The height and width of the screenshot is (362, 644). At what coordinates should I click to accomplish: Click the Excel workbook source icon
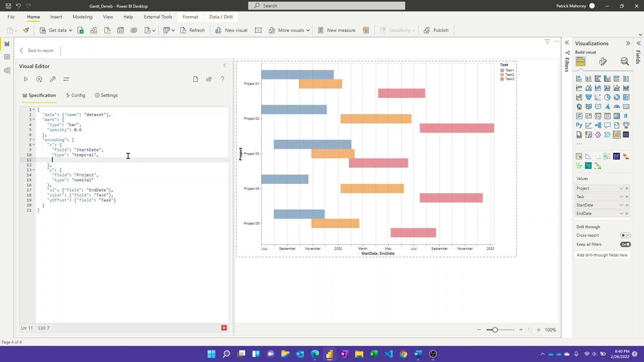pos(80,30)
